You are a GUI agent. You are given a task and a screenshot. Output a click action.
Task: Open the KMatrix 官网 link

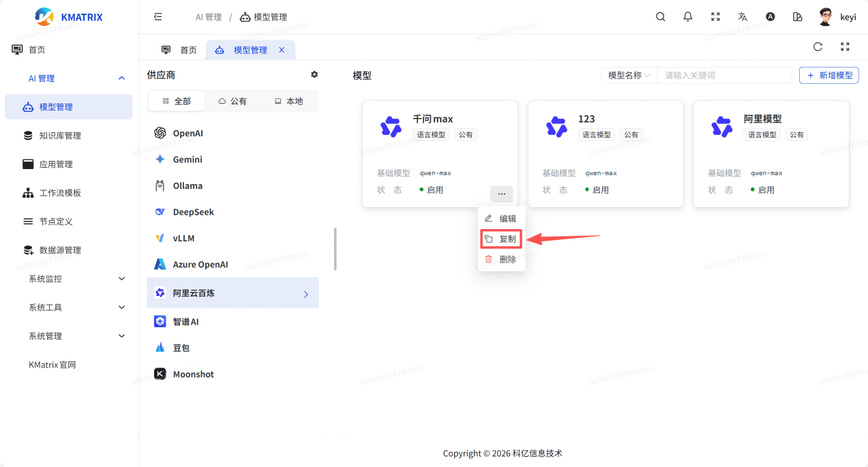pyautogui.click(x=53, y=365)
